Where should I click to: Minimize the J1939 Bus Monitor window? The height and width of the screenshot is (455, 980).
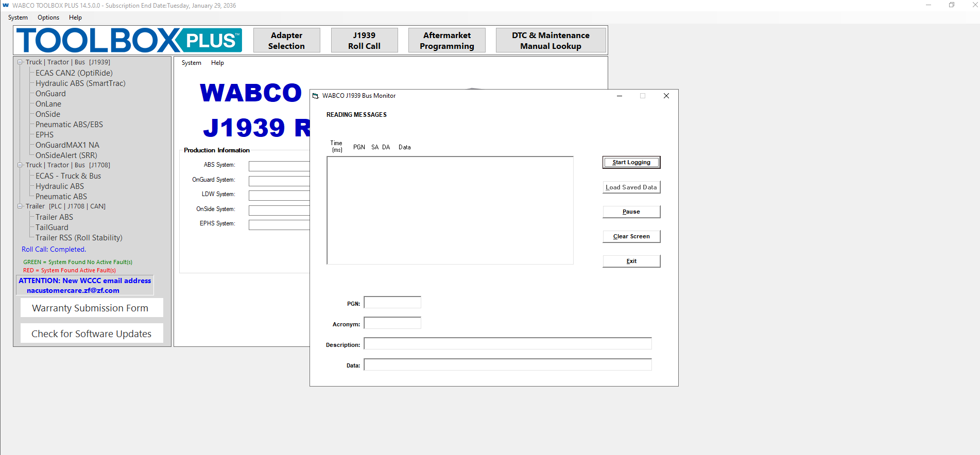pos(620,96)
